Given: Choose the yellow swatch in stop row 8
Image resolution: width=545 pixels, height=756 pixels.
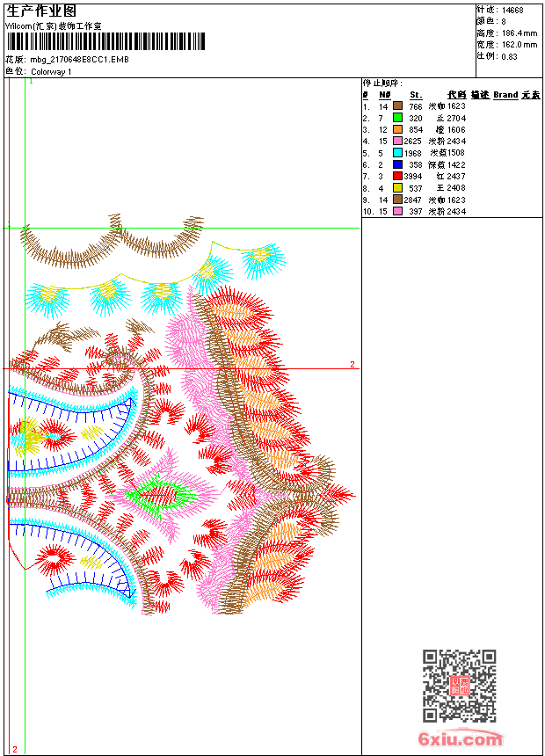Looking at the screenshot, I should 397,187.
